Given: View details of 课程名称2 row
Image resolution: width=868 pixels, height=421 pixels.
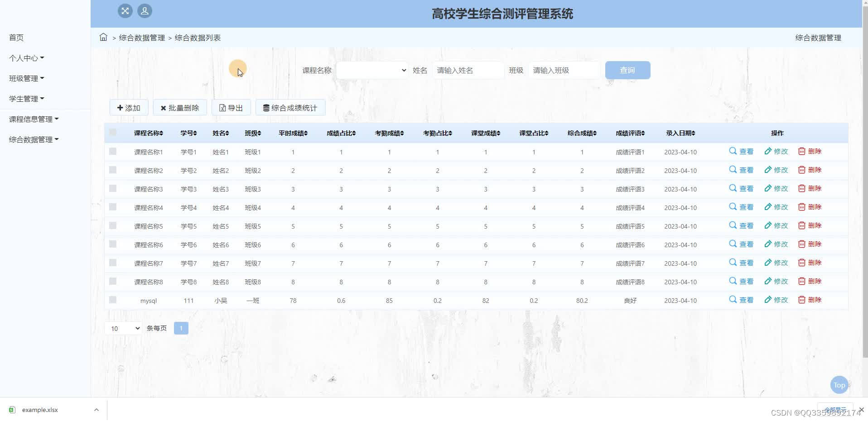Looking at the screenshot, I should (741, 170).
